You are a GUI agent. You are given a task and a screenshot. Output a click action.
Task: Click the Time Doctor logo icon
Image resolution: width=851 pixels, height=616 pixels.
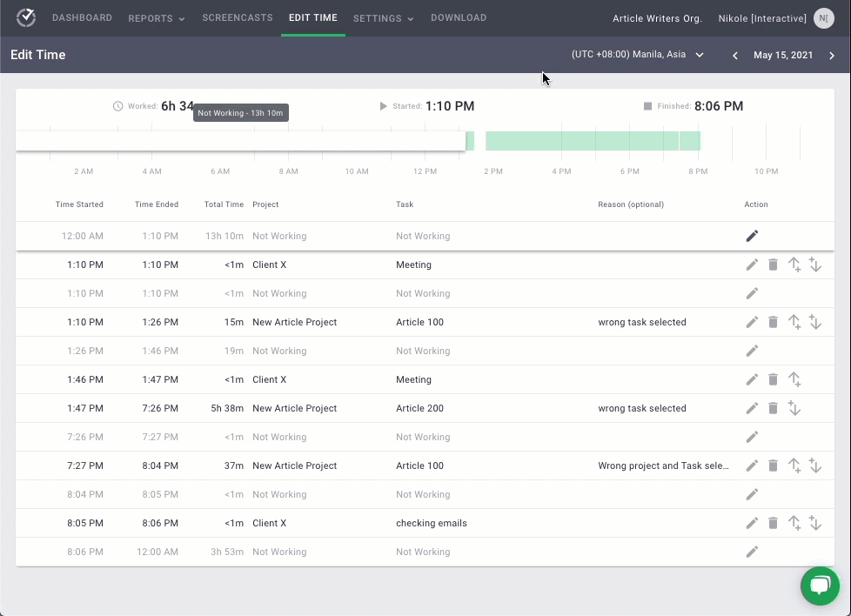26,17
